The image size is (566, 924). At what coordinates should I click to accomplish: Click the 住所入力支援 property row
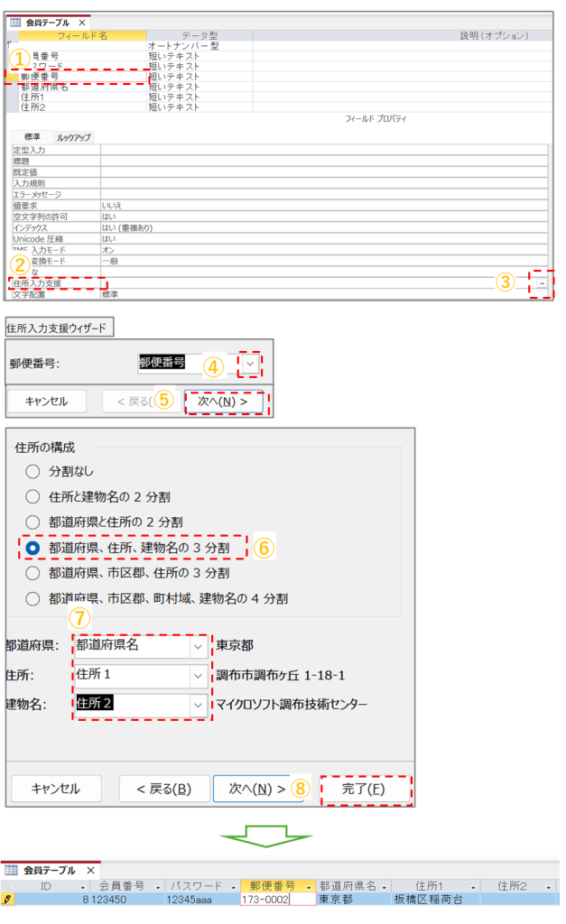(x=54, y=283)
